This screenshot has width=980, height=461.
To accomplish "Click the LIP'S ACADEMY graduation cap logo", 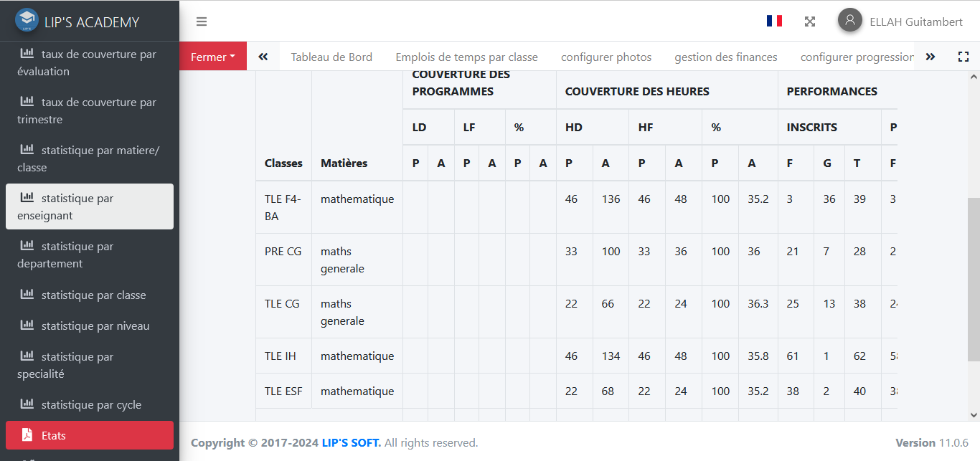I will click(x=27, y=21).
